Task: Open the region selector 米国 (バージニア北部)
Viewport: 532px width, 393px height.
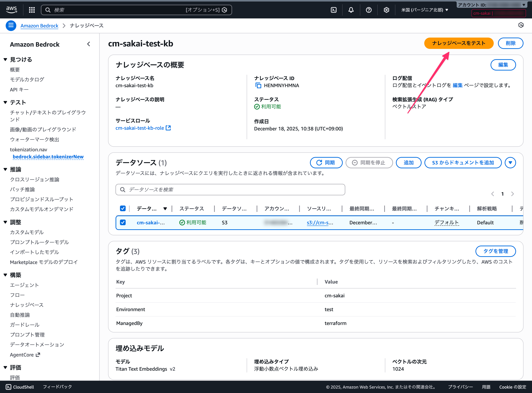Action: [x=425, y=10]
